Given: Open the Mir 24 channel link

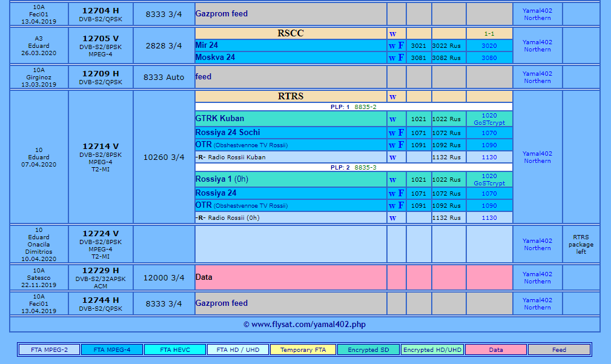Looking at the screenshot, I should point(206,45).
